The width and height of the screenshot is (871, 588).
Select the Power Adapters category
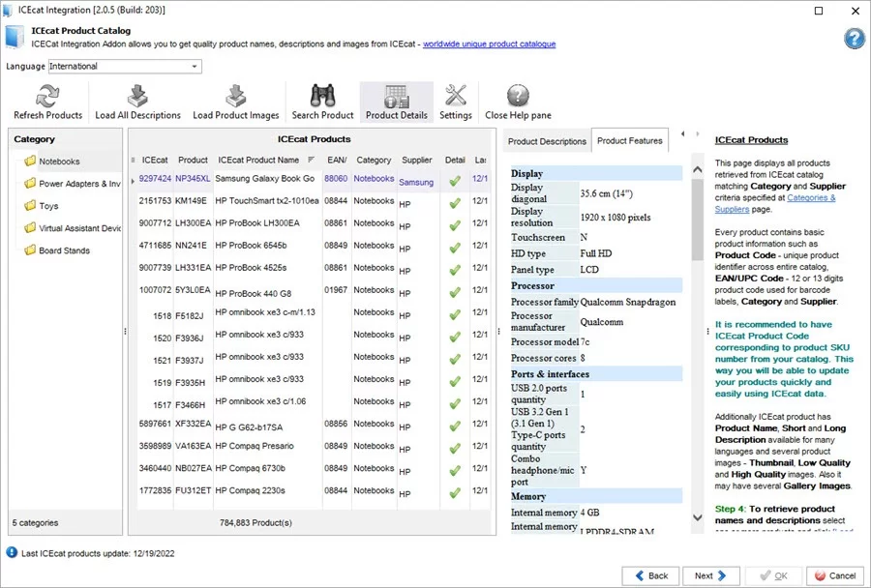pos(79,184)
